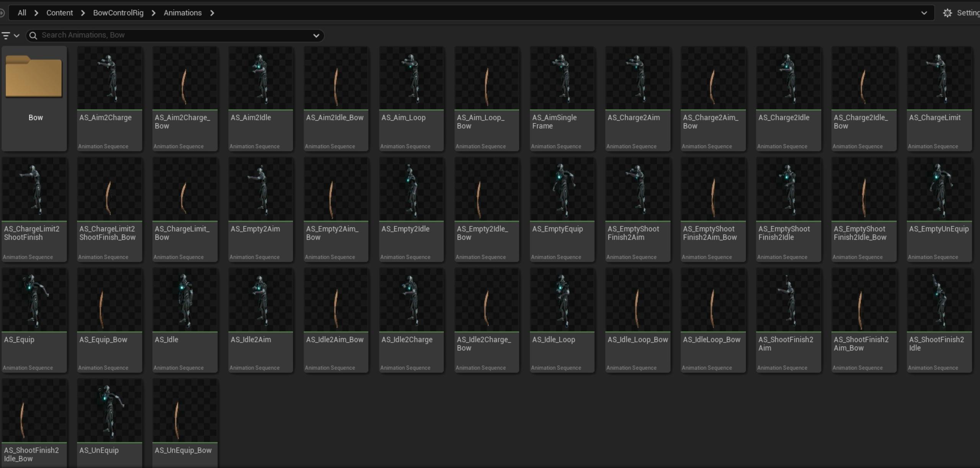Navigate to the All root breadcrumb
This screenshot has height=468, width=980.
click(x=22, y=13)
